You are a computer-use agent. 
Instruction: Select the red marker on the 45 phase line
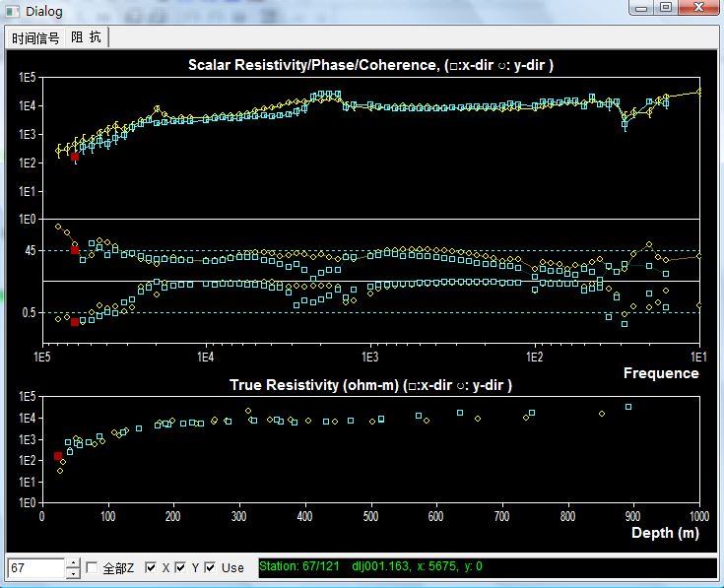tap(75, 250)
